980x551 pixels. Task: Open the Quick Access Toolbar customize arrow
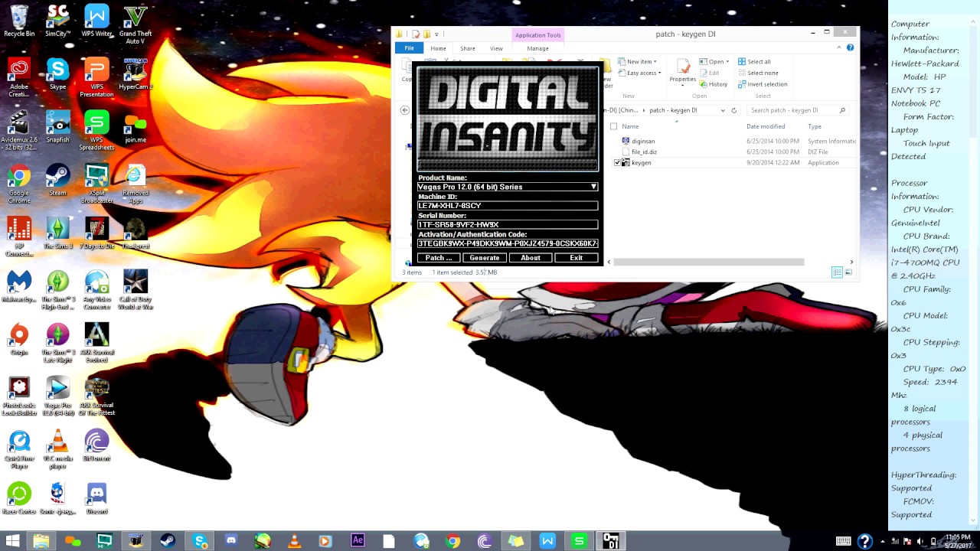(x=436, y=34)
